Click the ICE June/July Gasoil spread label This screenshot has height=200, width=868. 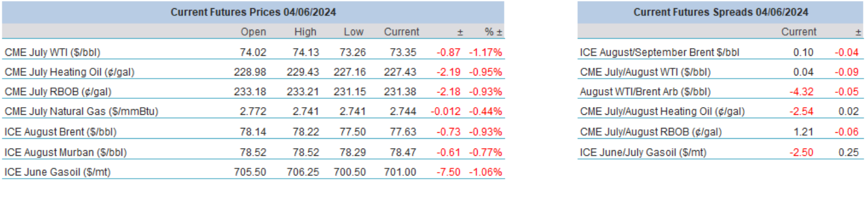pos(643,152)
